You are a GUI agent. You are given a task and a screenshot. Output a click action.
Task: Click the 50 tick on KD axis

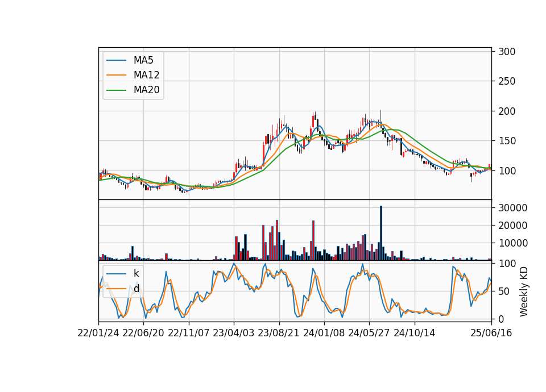coord(504,291)
